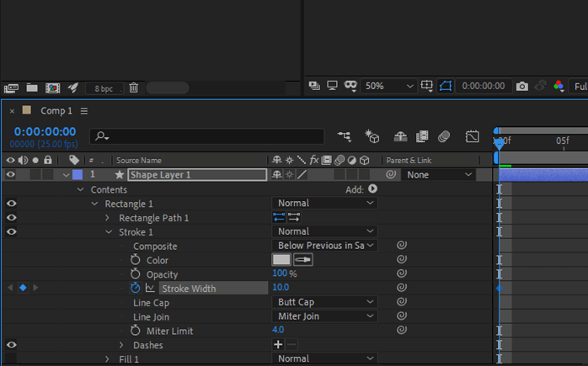The height and width of the screenshot is (366, 588).
Task: Open the Line Cap dropdown
Action: click(324, 302)
